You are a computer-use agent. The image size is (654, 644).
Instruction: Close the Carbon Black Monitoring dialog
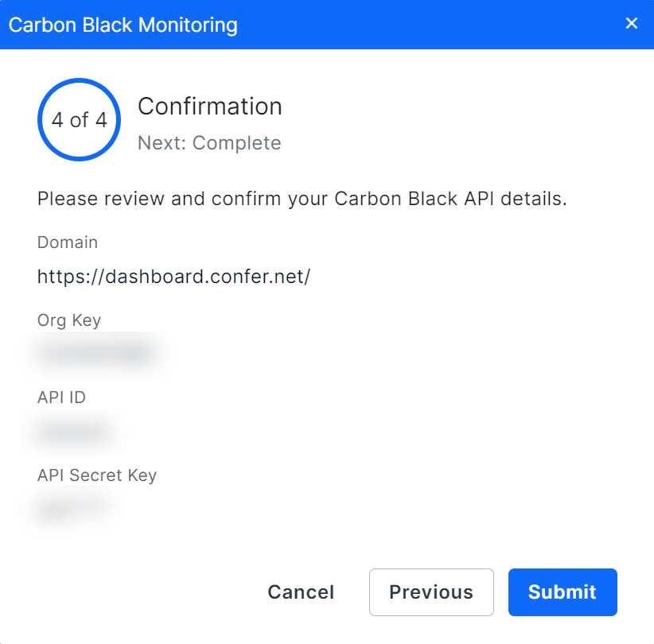click(632, 23)
